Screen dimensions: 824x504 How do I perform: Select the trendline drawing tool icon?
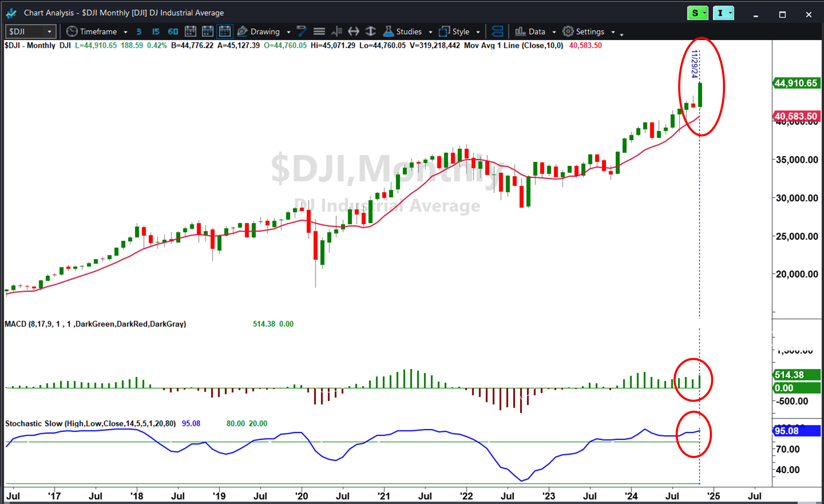click(x=301, y=31)
